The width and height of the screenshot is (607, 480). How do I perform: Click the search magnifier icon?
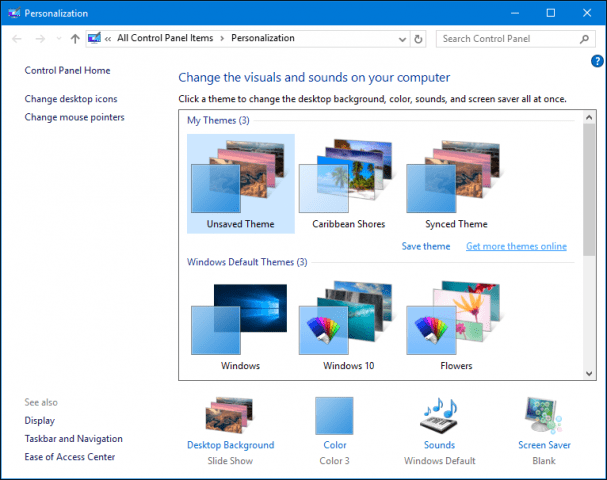coord(584,39)
